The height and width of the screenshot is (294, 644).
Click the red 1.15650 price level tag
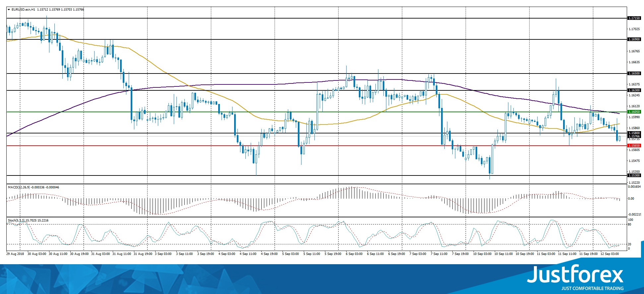coord(634,146)
